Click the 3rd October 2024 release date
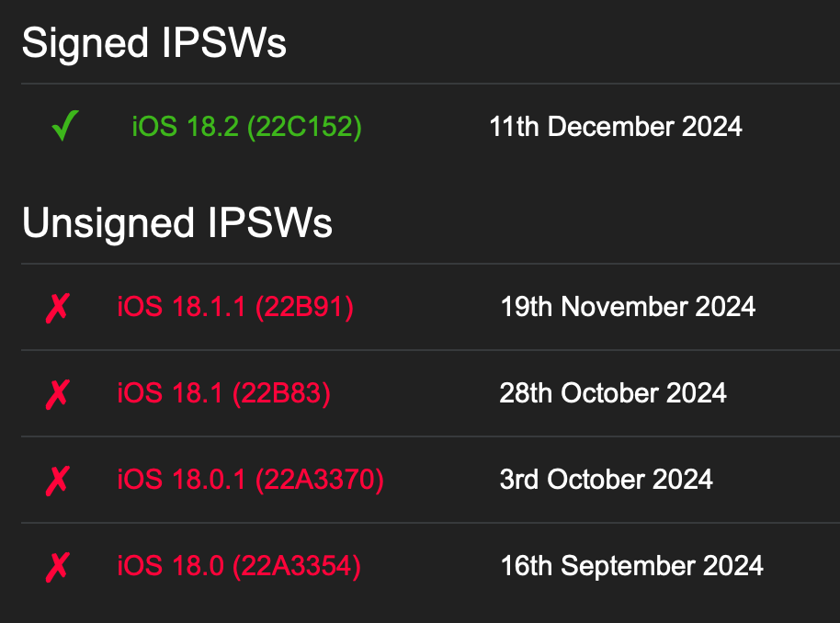Viewport: 840px width, 623px height. (x=606, y=480)
